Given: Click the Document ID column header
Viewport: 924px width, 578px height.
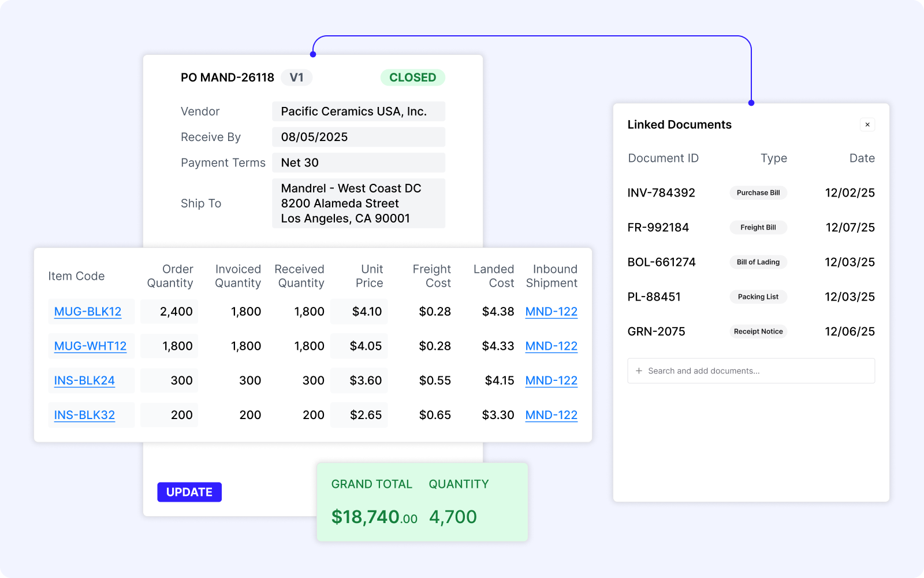Looking at the screenshot, I should pyautogui.click(x=663, y=158).
